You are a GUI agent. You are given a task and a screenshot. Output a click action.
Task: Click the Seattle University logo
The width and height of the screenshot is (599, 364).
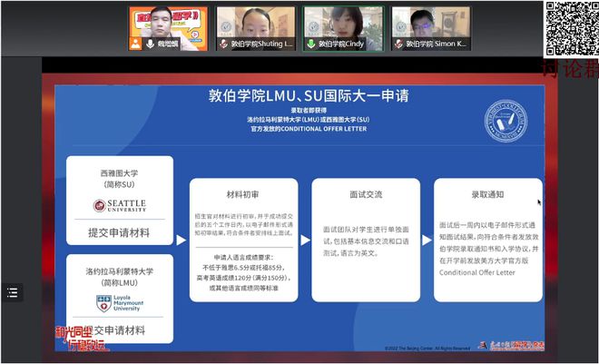pos(120,205)
